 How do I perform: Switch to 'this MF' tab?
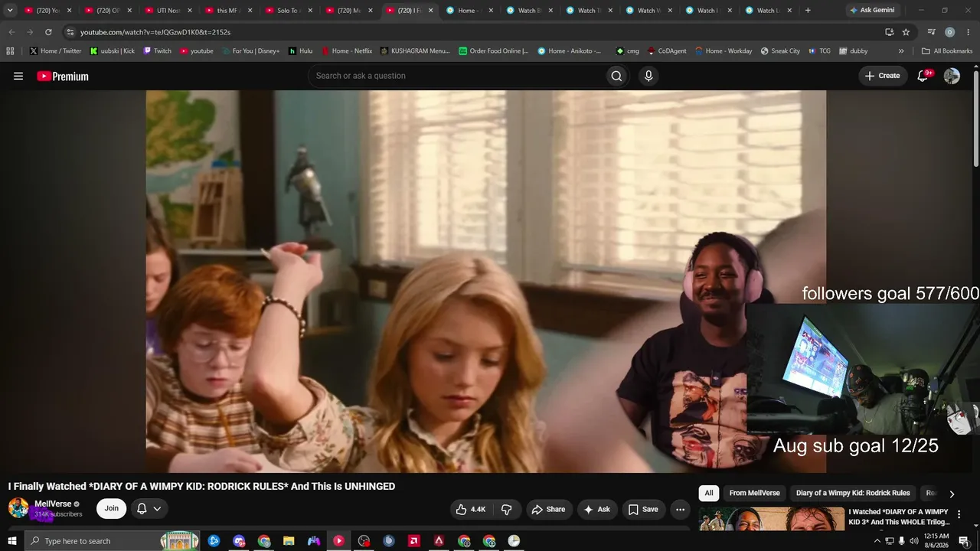coord(228,11)
